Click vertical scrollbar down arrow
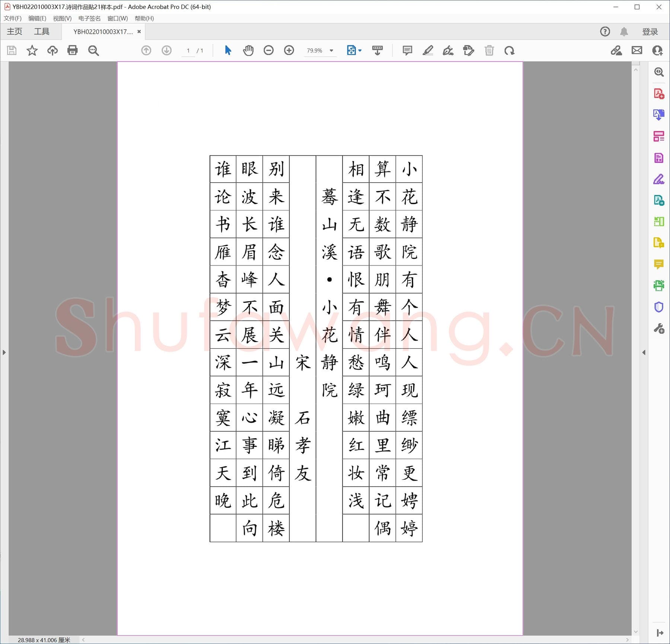This screenshot has height=644, width=670. (x=636, y=632)
